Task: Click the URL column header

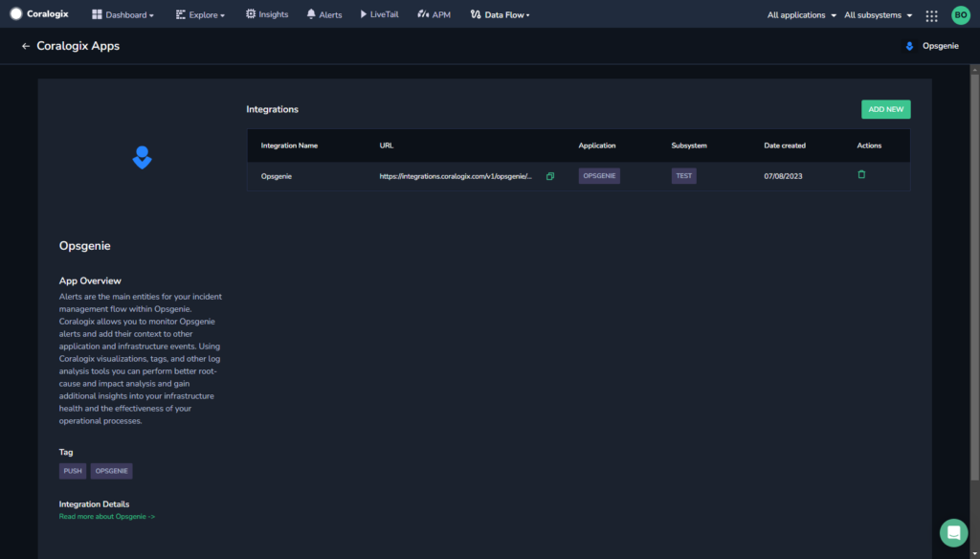Action: (387, 145)
